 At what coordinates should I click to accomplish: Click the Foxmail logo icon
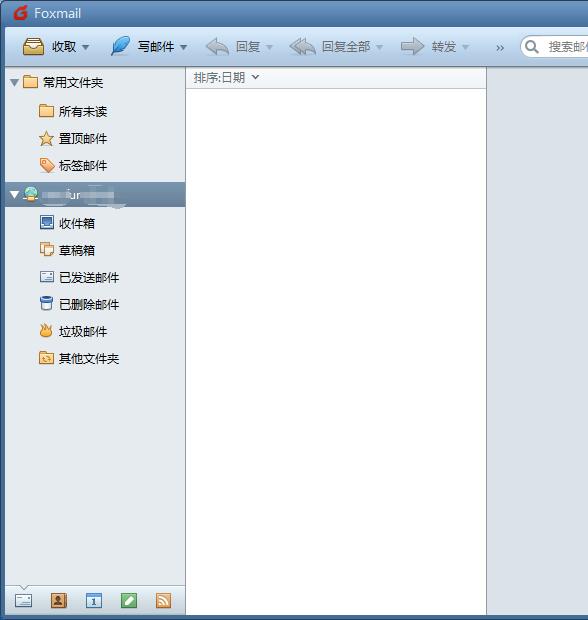tap(21, 13)
